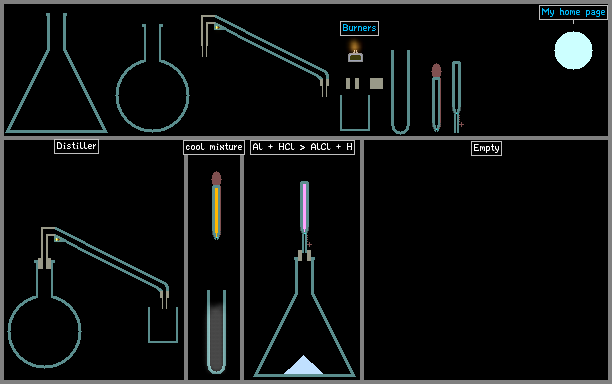Click the single-hole stopper block icon
The width and height of the screenshot is (612, 384).
tap(376, 84)
